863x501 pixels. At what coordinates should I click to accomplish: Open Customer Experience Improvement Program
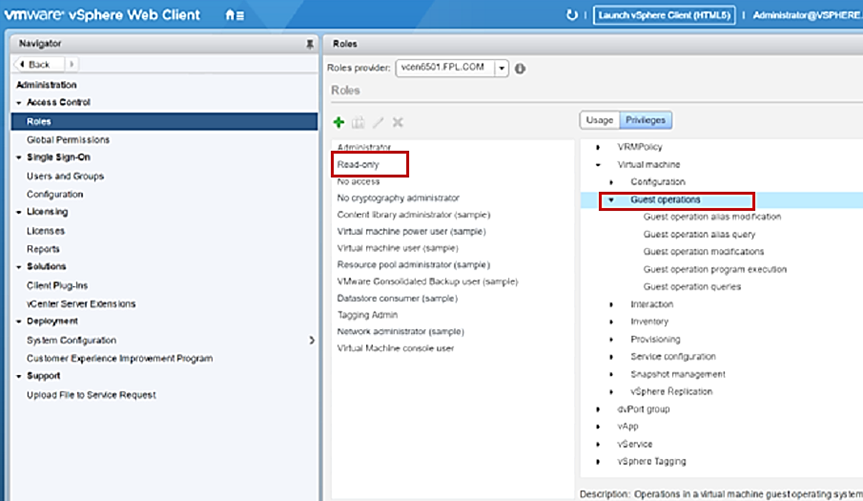[119, 358]
